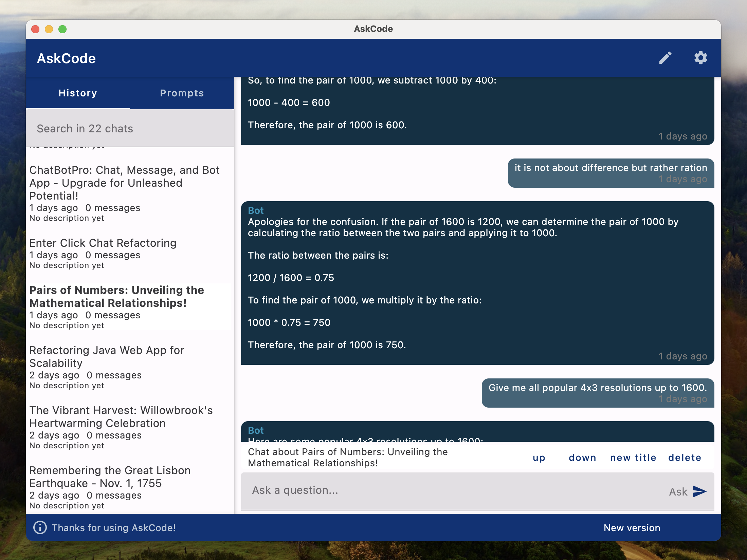Select the History tab

click(77, 93)
